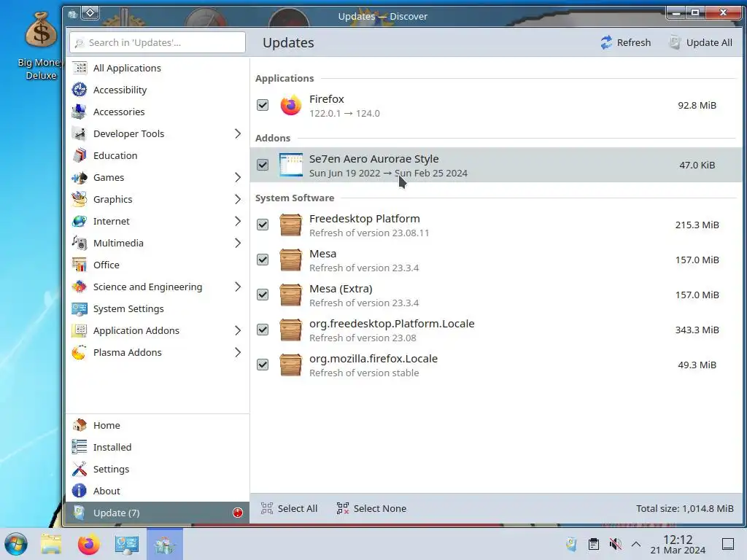Click Select None button
The width and height of the screenshot is (747, 560).
(371, 508)
